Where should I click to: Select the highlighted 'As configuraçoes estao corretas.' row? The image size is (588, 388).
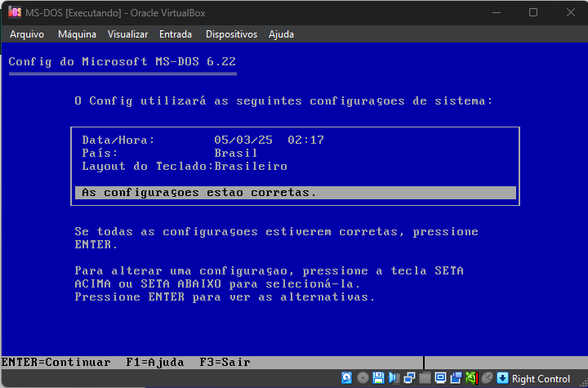point(296,193)
